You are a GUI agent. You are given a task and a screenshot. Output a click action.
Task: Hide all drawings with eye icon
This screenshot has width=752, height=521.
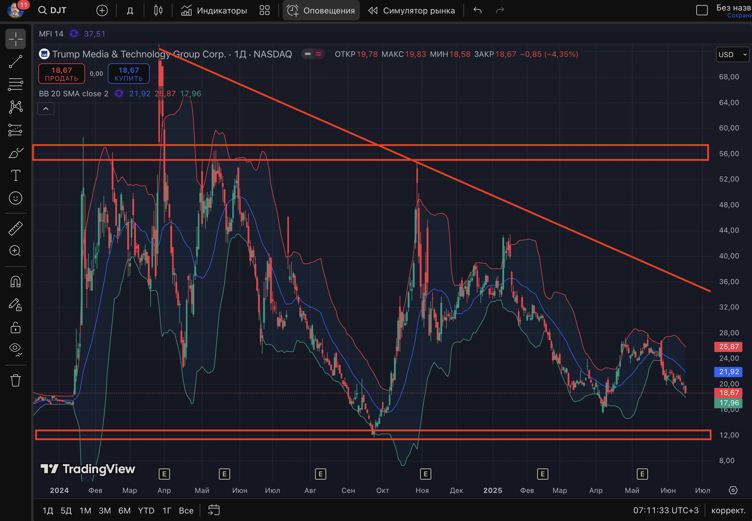click(x=15, y=349)
